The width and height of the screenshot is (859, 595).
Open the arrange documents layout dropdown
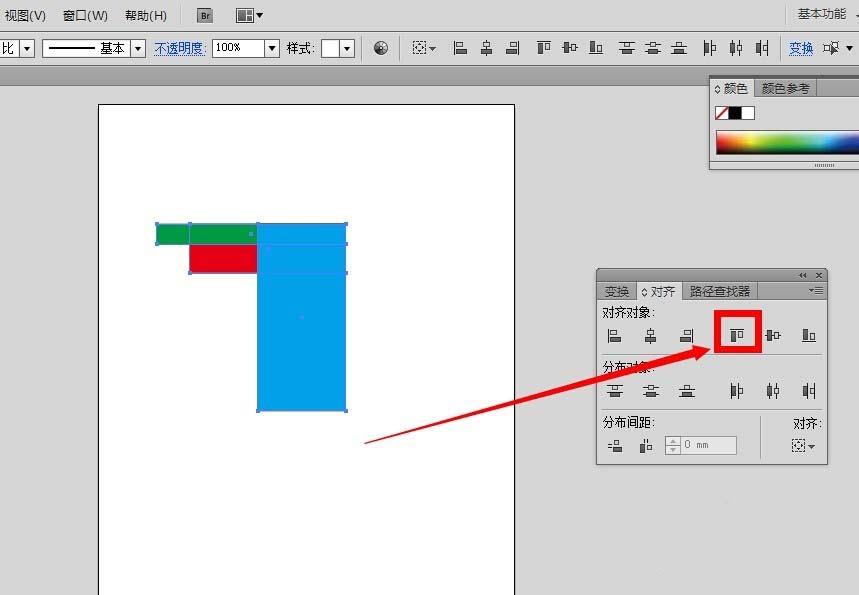pyautogui.click(x=249, y=15)
